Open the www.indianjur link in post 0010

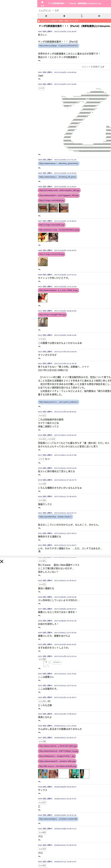[59, 290]
